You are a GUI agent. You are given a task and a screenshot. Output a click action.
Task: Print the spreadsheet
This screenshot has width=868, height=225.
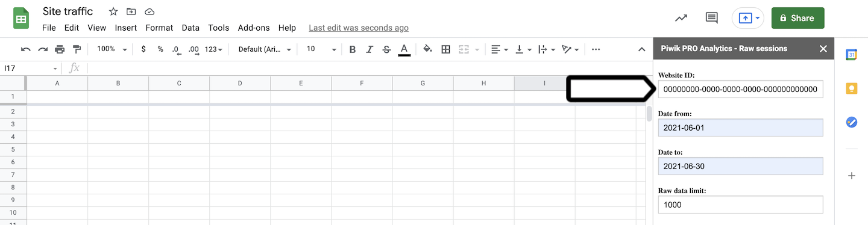click(x=60, y=49)
